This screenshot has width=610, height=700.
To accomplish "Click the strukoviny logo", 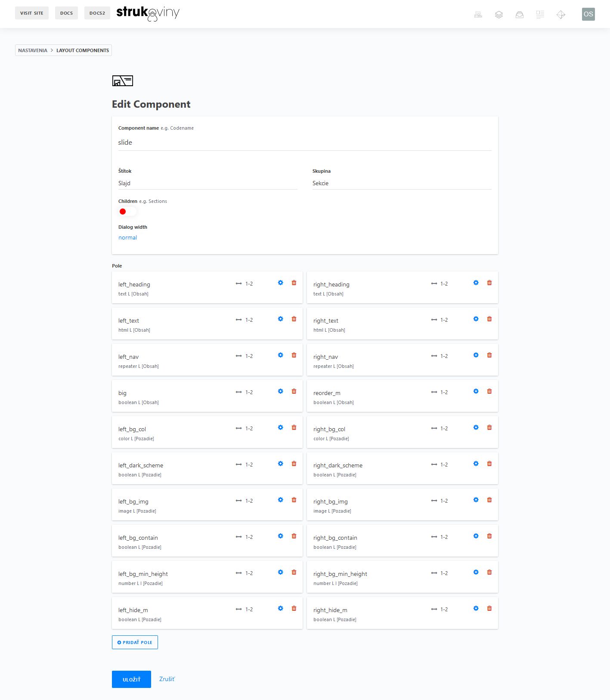I will click(x=148, y=13).
